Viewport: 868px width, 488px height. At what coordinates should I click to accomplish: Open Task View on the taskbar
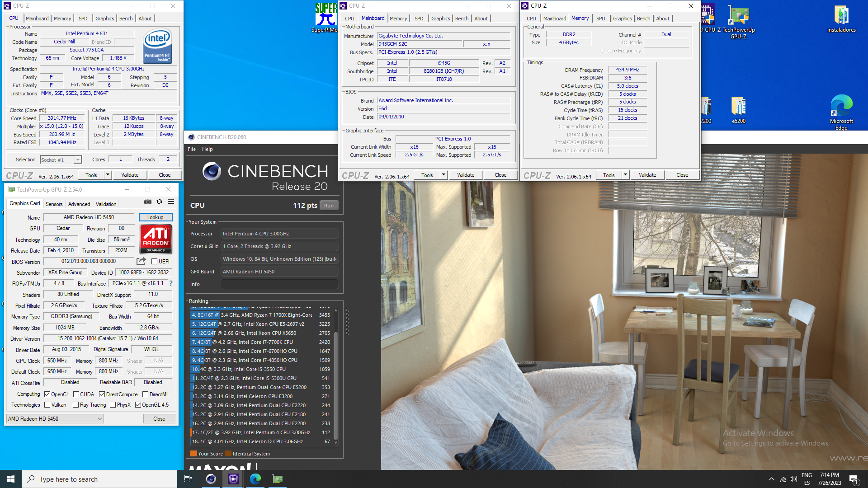(188, 479)
